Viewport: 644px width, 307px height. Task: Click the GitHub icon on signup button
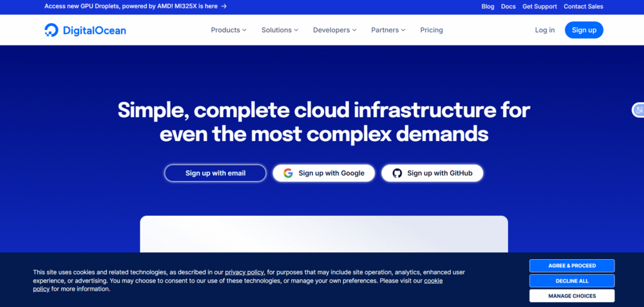397,173
